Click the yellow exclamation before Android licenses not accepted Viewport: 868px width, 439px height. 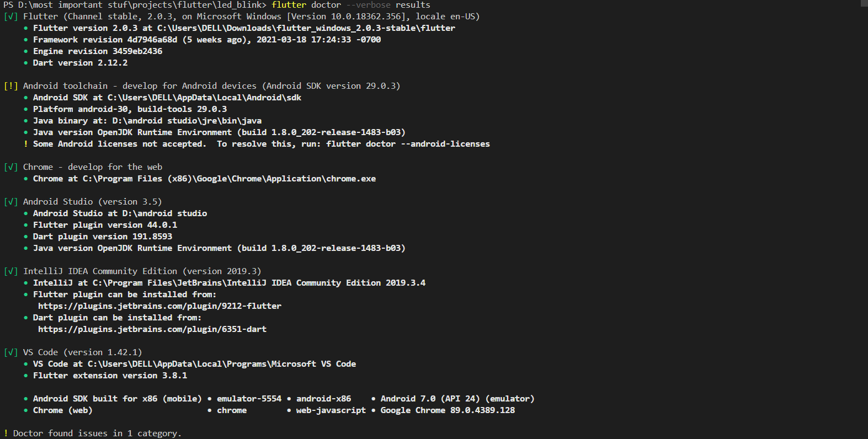(x=25, y=144)
